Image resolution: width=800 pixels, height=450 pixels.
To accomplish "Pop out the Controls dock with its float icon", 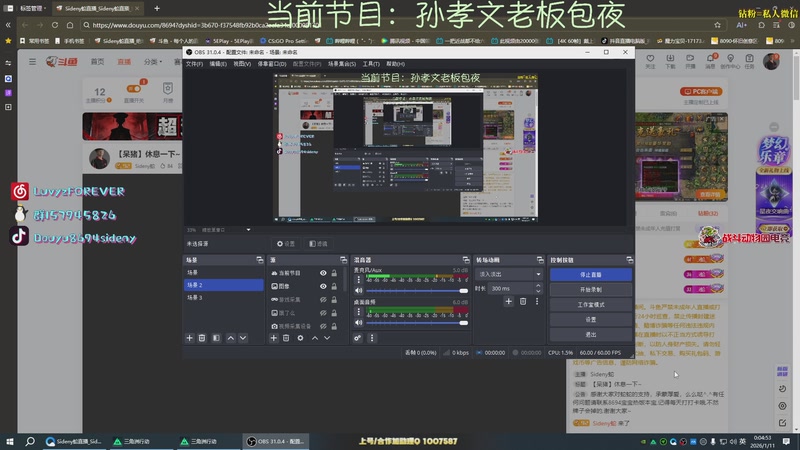I will click(630, 260).
